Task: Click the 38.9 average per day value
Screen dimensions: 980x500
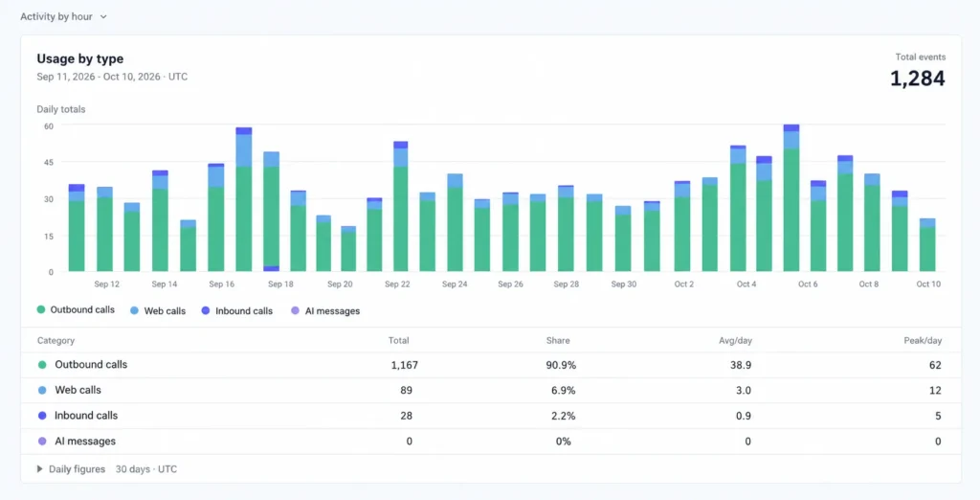Action: click(x=741, y=365)
